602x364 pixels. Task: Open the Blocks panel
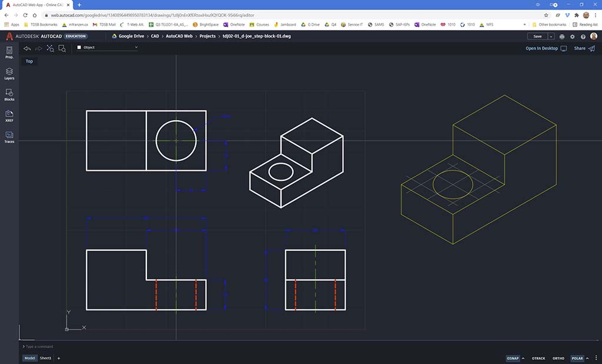9,95
